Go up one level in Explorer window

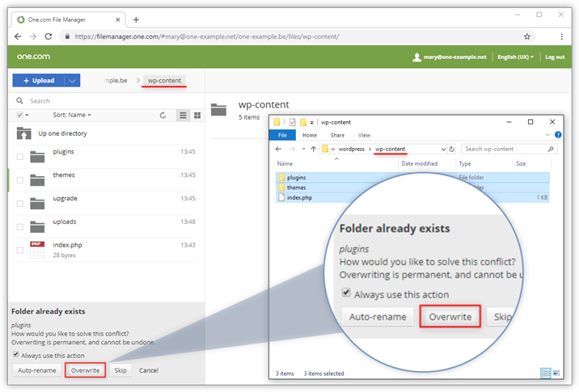point(313,150)
